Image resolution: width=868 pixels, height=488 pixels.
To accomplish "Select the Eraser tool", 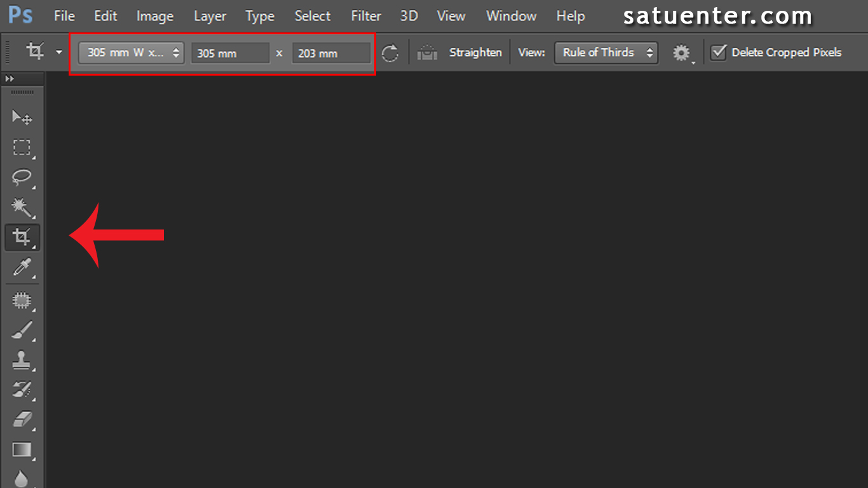I will click(22, 419).
